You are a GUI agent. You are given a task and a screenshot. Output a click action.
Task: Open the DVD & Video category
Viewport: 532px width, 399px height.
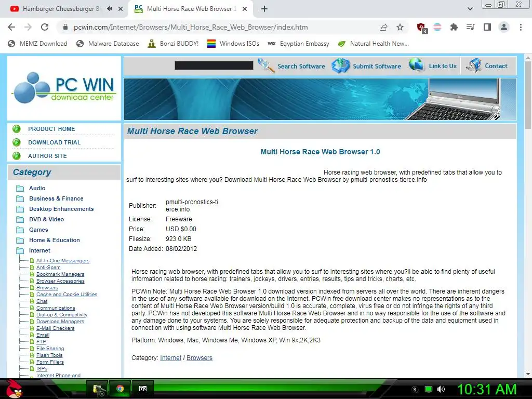click(x=46, y=219)
